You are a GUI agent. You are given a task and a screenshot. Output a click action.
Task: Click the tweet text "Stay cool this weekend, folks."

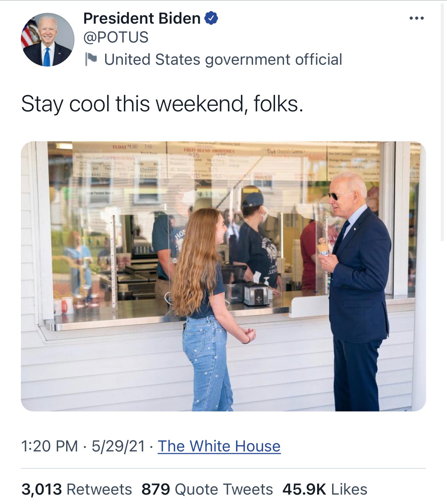tap(162, 104)
